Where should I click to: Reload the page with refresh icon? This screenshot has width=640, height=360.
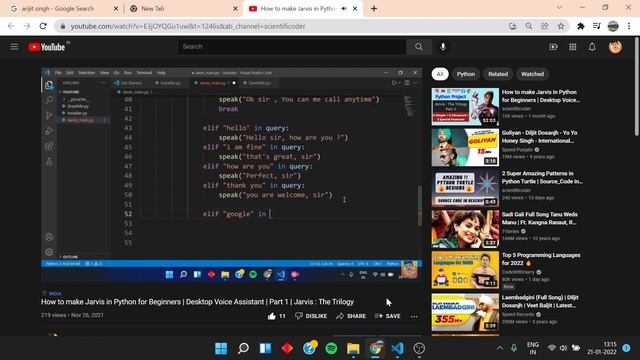pyautogui.click(x=43, y=26)
